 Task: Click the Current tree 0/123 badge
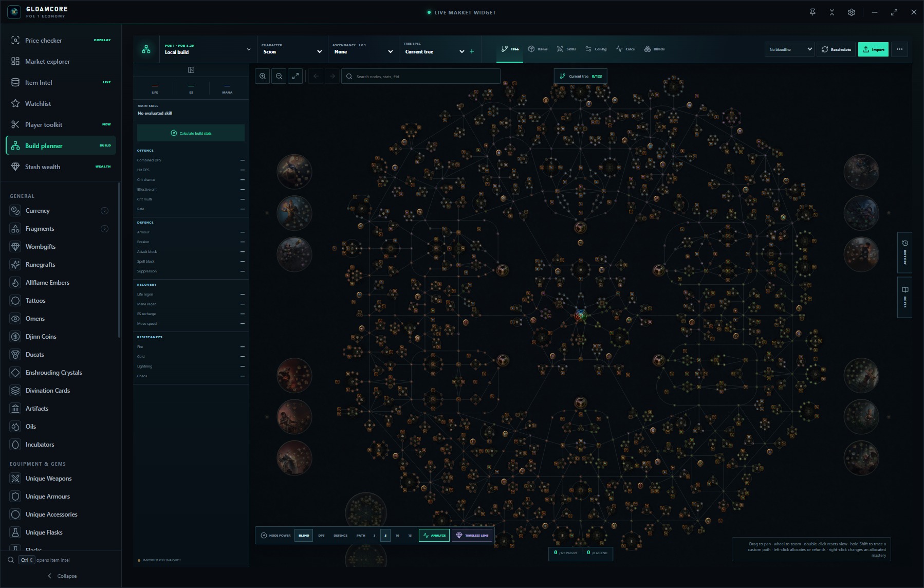point(581,77)
